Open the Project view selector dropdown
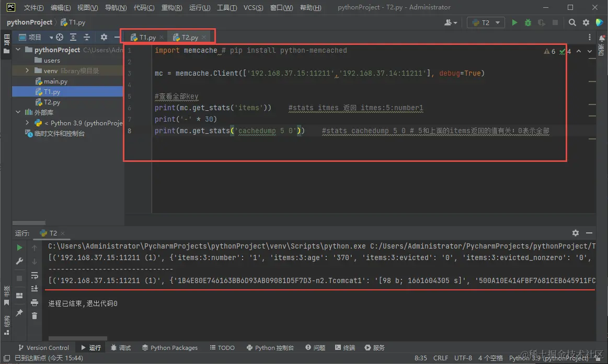Image resolution: width=608 pixels, height=364 pixels. (36, 37)
